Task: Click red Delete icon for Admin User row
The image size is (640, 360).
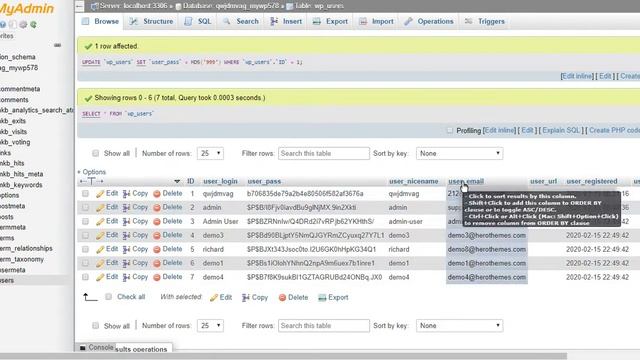Action: pos(157,222)
